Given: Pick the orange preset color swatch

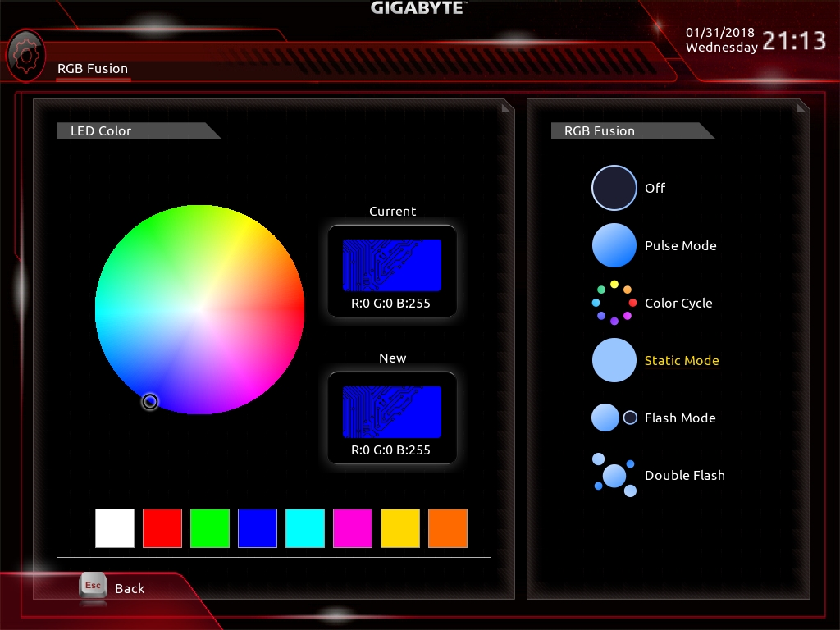Looking at the screenshot, I should [448, 528].
